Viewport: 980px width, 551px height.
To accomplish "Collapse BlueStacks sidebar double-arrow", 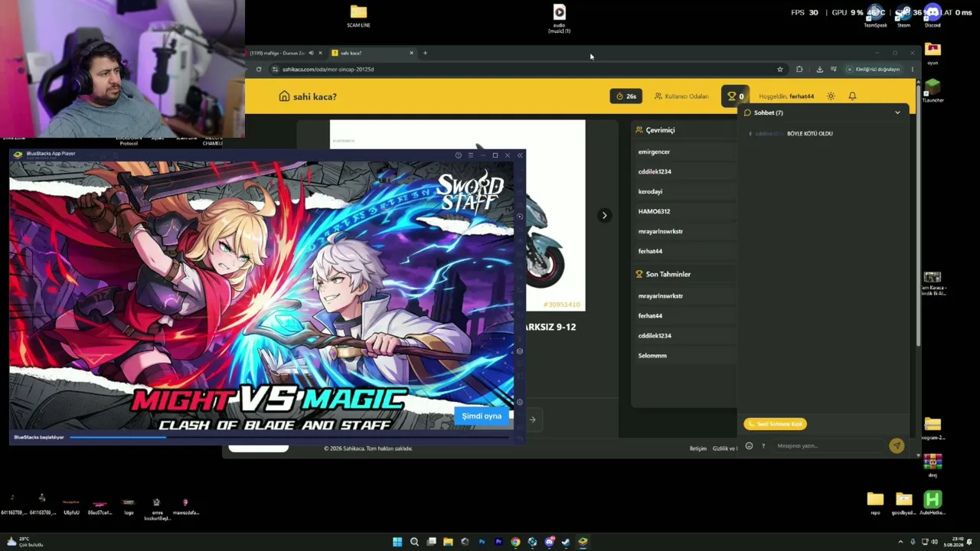I will (520, 155).
